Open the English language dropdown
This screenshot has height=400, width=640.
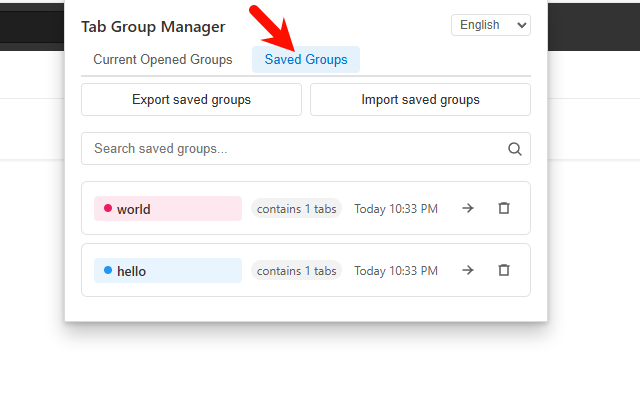click(x=491, y=25)
